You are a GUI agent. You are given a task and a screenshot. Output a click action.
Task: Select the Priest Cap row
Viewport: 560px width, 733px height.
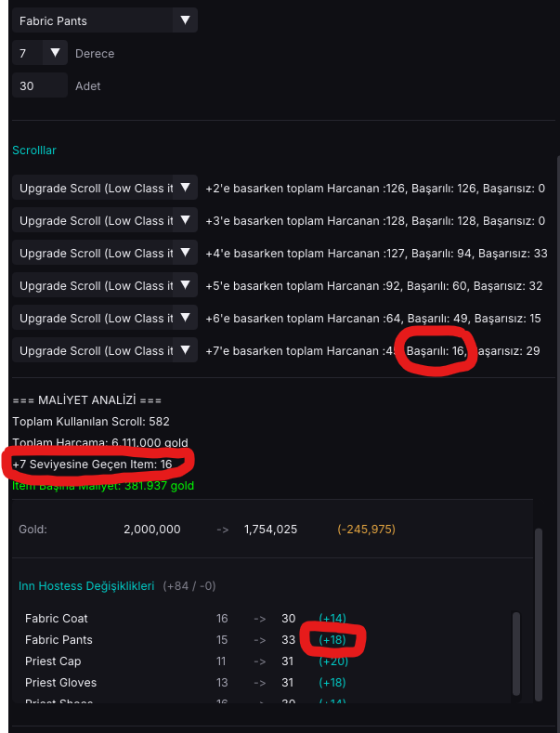(x=186, y=661)
